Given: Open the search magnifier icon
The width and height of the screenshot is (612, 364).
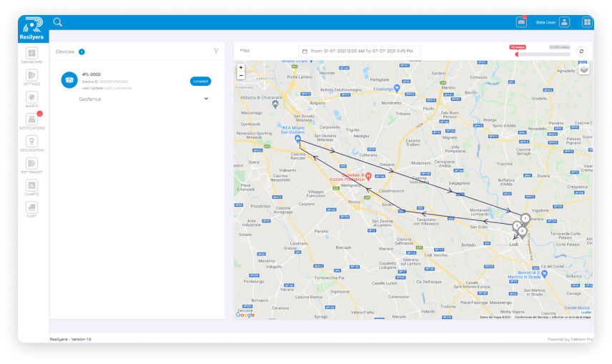Looking at the screenshot, I should coord(58,22).
